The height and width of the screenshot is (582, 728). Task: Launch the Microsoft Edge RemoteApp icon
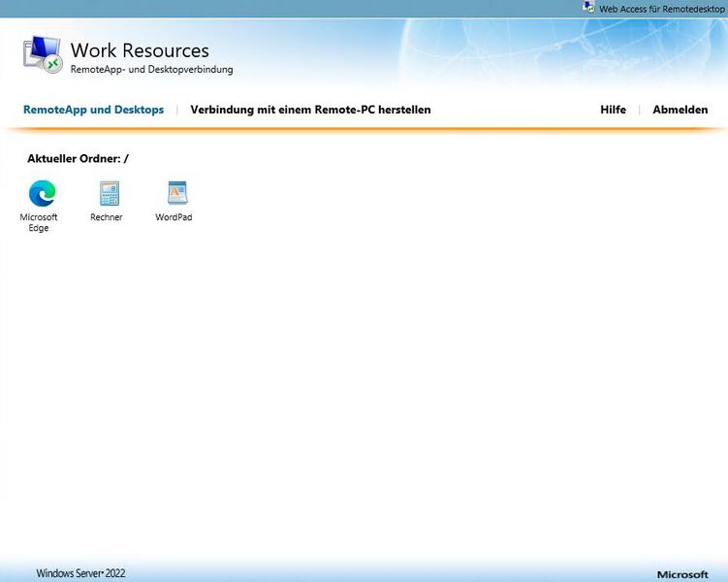coord(43,193)
